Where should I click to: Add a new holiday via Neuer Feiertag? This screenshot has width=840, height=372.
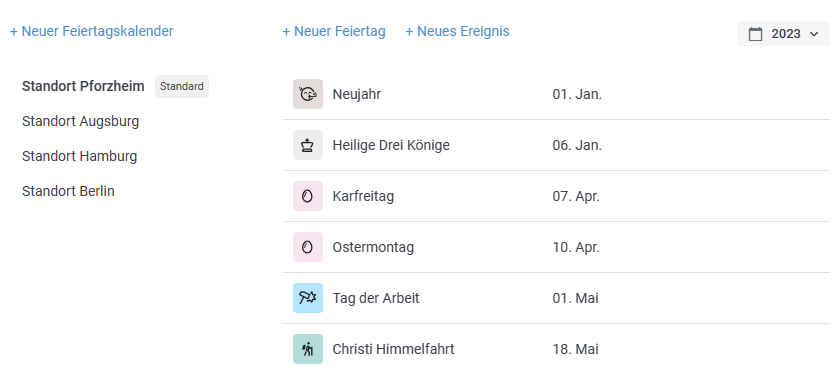pos(334,31)
